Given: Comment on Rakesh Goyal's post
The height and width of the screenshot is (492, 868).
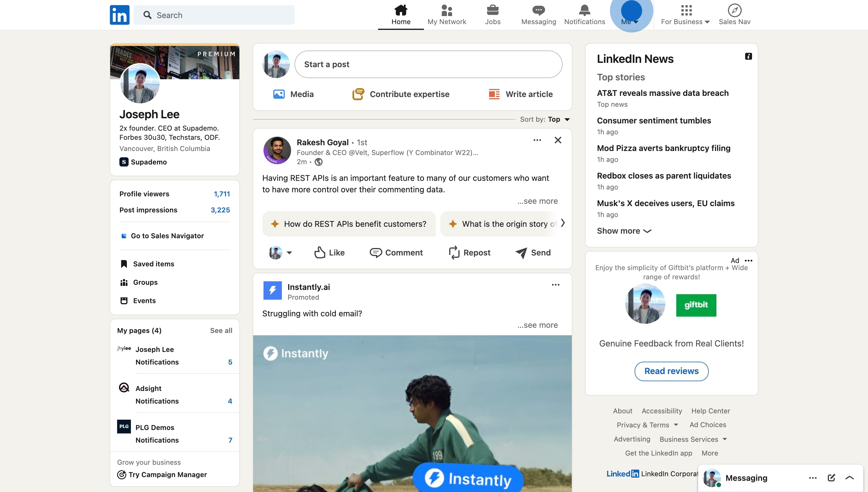Looking at the screenshot, I should [x=396, y=253].
